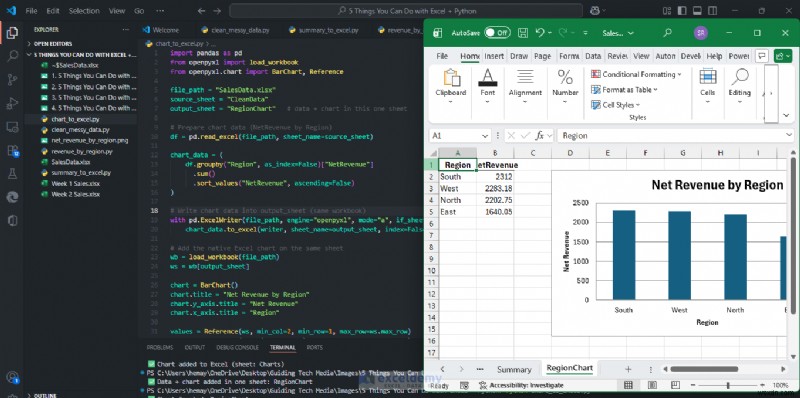Viewport: 800px width, 398px height.
Task: Switch to Summary sheet tab
Action: click(x=514, y=369)
